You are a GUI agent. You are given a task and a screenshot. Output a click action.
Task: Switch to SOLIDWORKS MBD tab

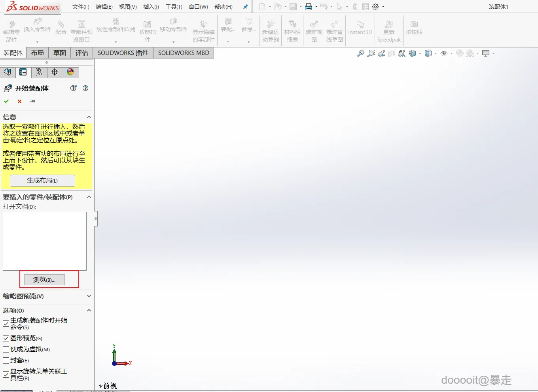pyautogui.click(x=184, y=53)
